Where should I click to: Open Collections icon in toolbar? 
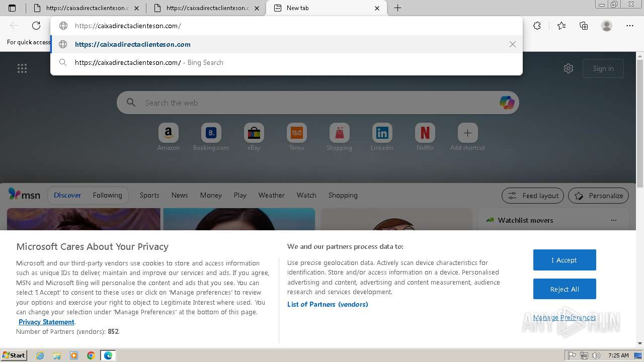tap(584, 26)
